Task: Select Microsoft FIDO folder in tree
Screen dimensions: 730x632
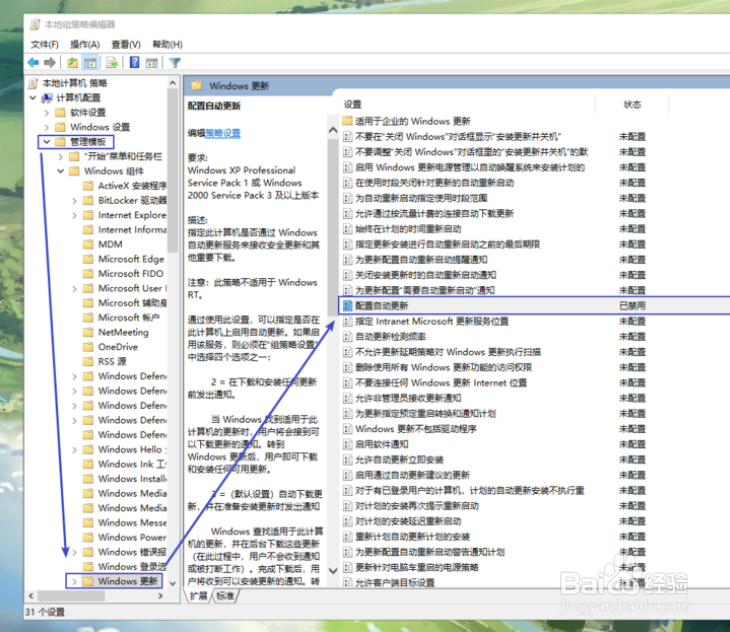Action: (x=131, y=274)
